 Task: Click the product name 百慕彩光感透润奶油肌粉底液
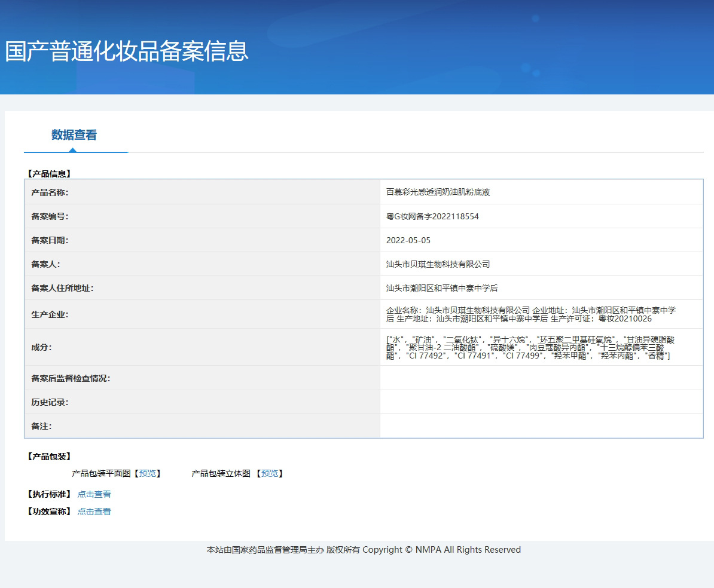coord(438,192)
